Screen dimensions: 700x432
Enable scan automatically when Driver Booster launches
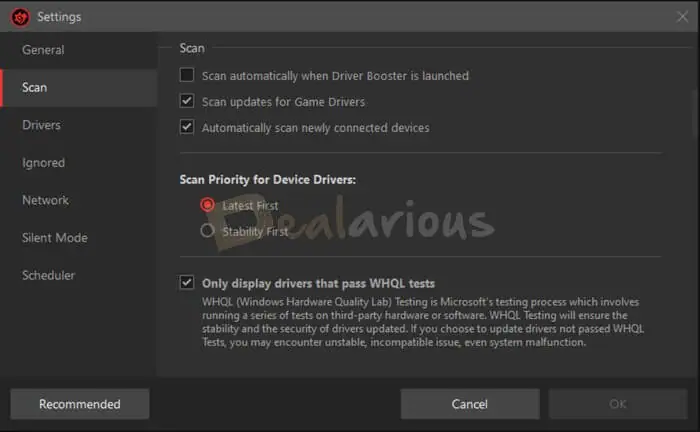point(186,75)
